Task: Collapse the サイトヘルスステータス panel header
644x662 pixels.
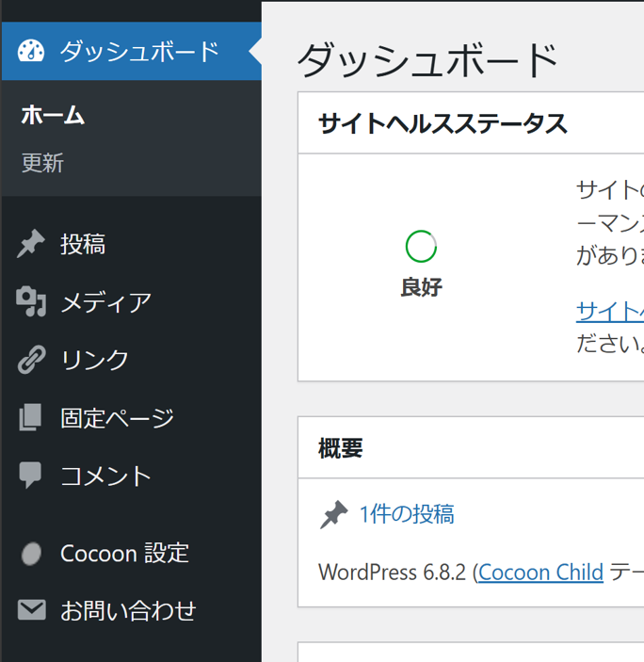Action: (443, 123)
